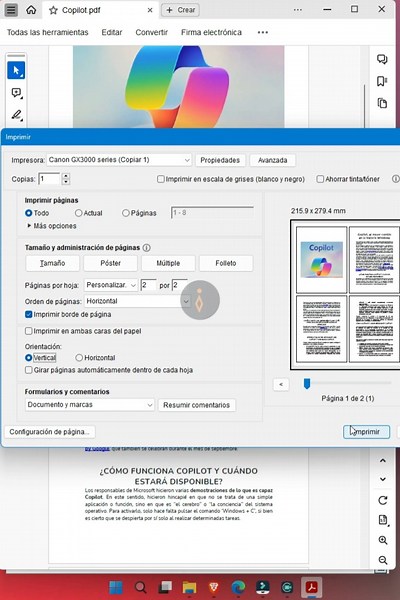Close the Copilot.pdf tab
Image resolution: width=400 pixels, height=600 pixels.
(x=150, y=10)
